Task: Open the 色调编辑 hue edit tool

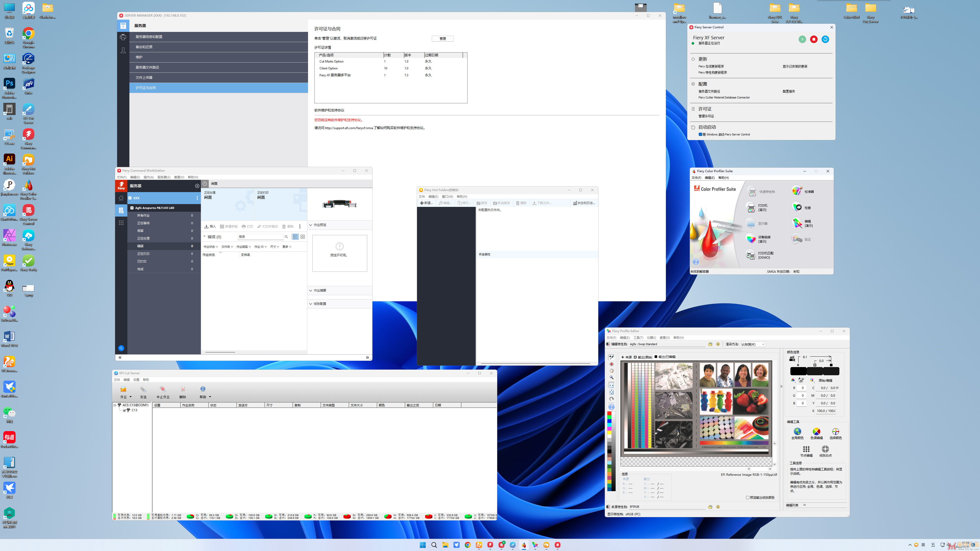Action: tap(816, 433)
